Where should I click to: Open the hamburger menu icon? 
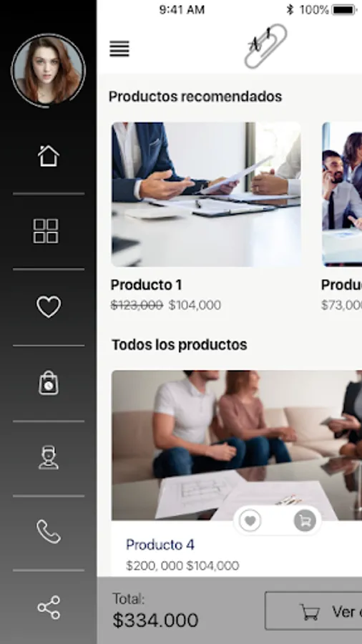(119, 49)
